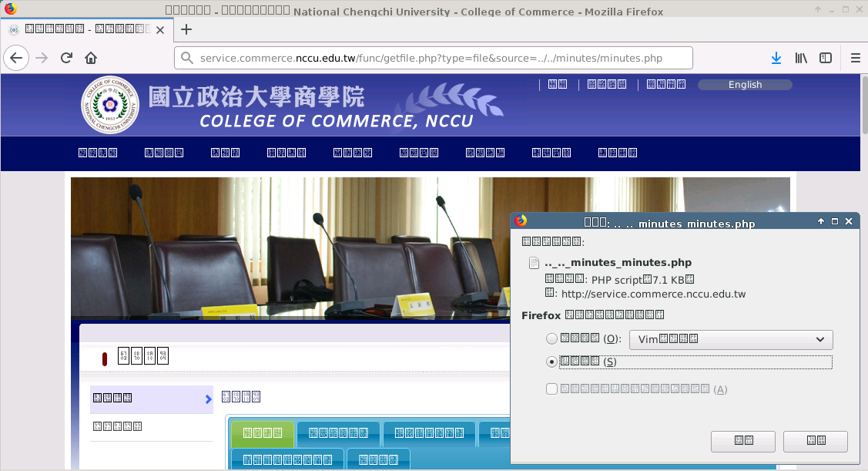Activate the browser tab titled College of Commerce
Image resolution: width=868 pixels, height=471 pixels.
pos(88,29)
